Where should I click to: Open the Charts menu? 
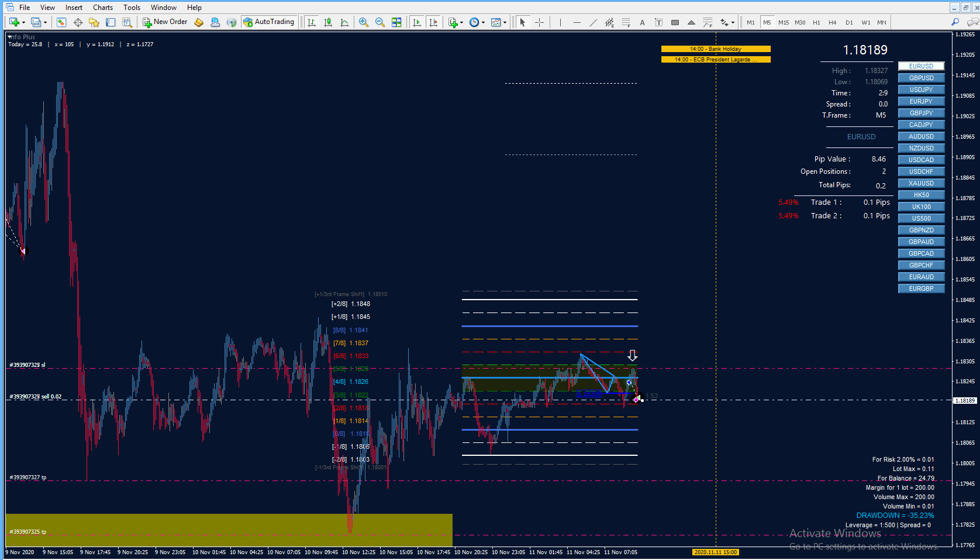[103, 8]
